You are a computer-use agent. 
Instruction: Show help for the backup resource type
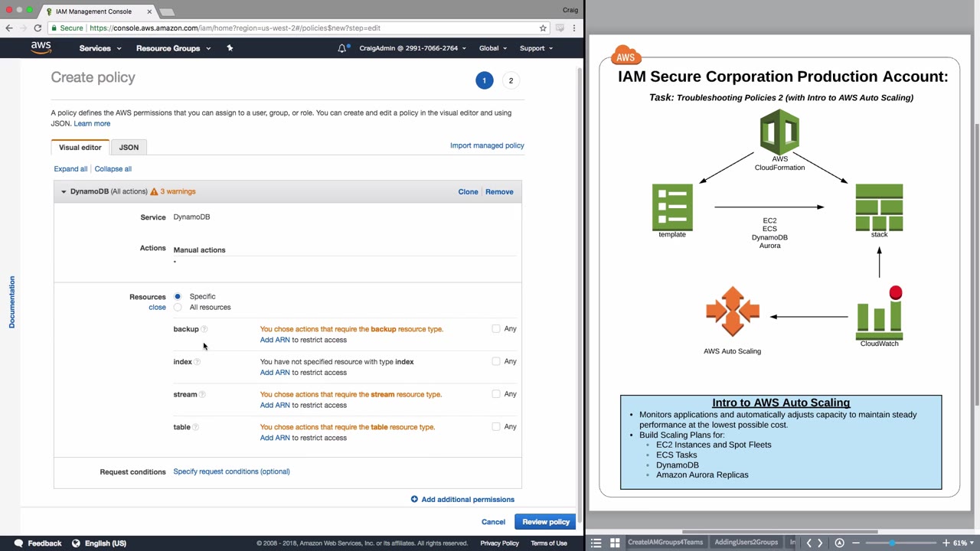click(204, 329)
